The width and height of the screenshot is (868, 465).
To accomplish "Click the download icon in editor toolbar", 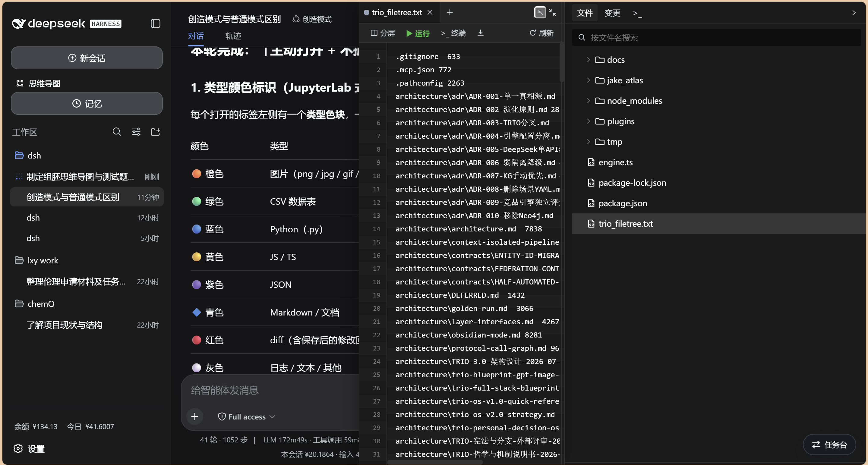I will pos(481,33).
